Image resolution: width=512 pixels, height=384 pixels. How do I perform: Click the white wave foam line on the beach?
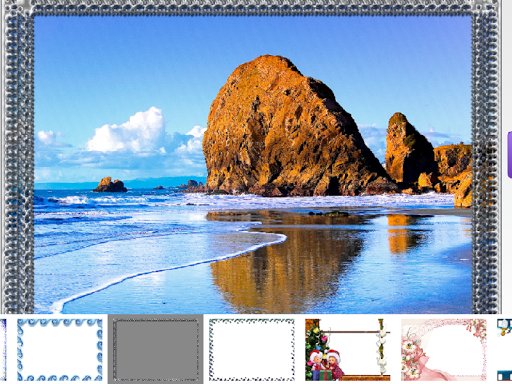point(167,267)
